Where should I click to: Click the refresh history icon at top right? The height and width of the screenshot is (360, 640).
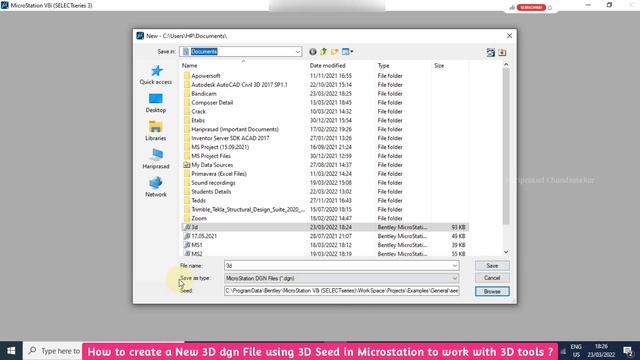[491, 52]
